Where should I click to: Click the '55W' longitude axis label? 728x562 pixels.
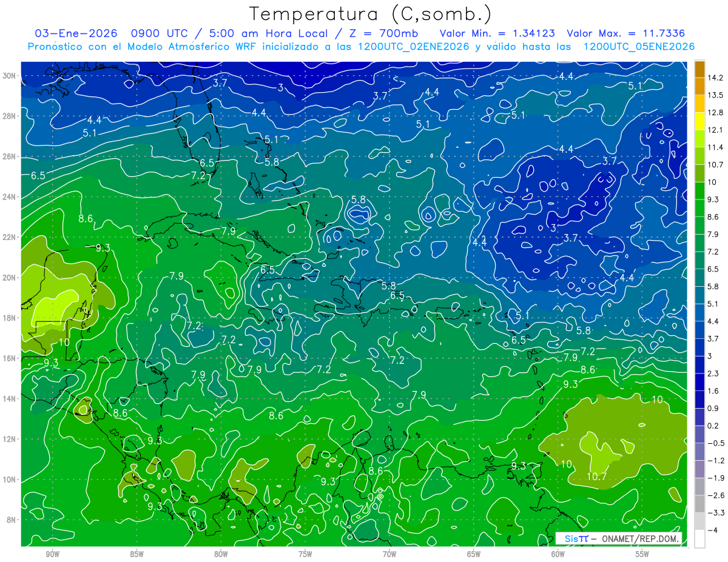coord(642,554)
